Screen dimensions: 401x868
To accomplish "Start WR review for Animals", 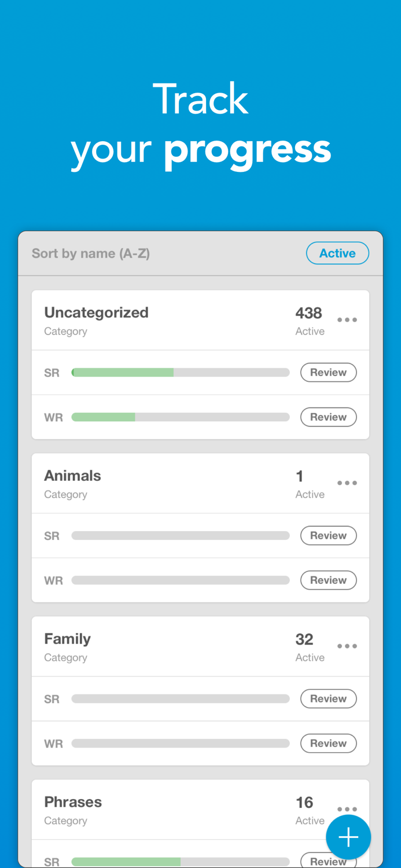I will pyautogui.click(x=328, y=580).
